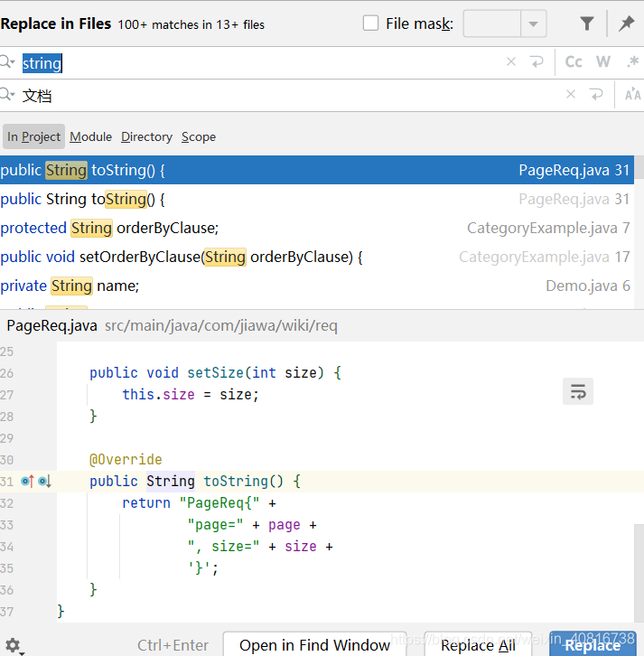Screen dimensions: 644x656
Task: Toggle Words (W) option
Action: [603, 62]
